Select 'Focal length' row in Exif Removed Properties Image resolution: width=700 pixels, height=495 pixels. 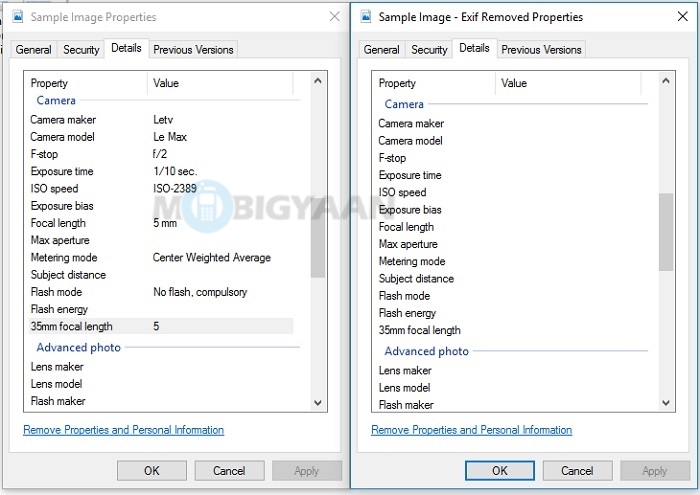[509, 227]
